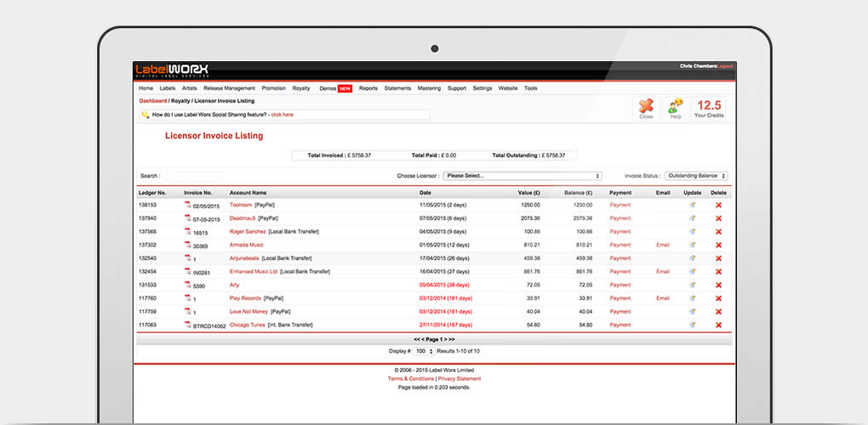Viewport: 868px width, 425px height.
Task: Click Payment link in Arty row
Action: pos(620,286)
